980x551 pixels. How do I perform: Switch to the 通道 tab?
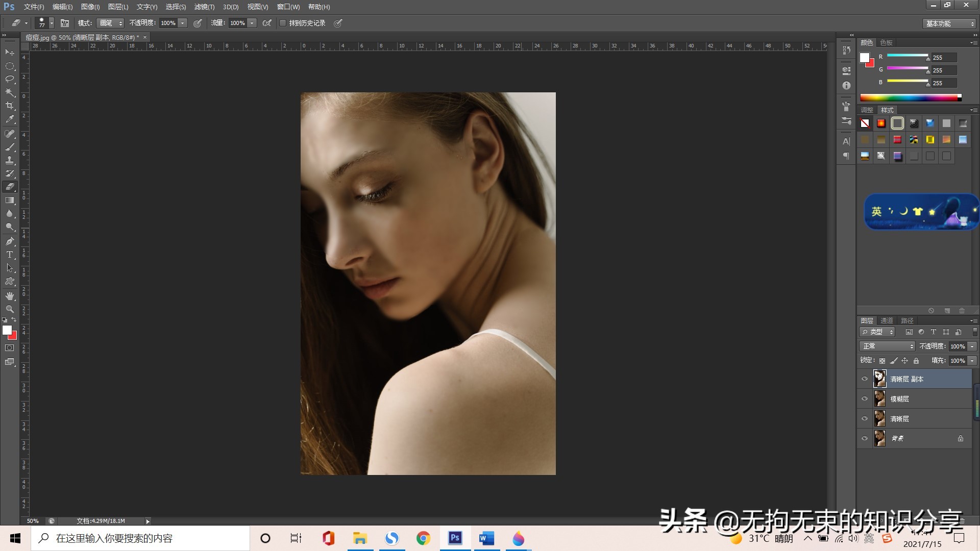(x=887, y=320)
